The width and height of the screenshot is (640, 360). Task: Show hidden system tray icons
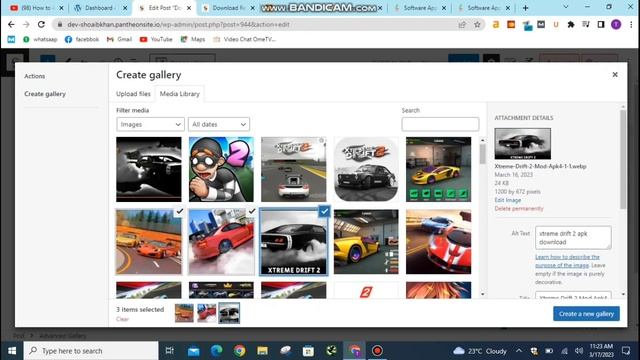click(519, 351)
